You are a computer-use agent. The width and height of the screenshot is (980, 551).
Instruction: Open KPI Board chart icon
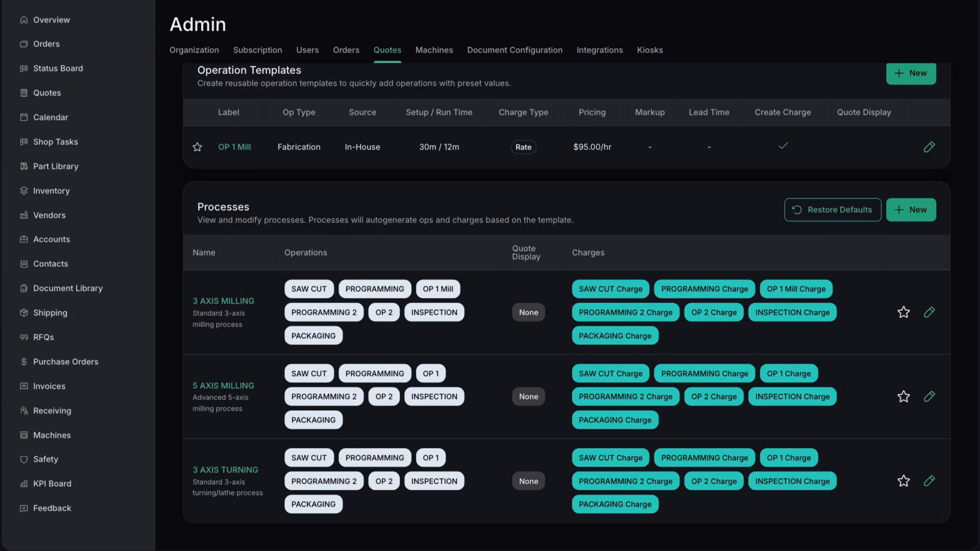click(x=23, y=484)
